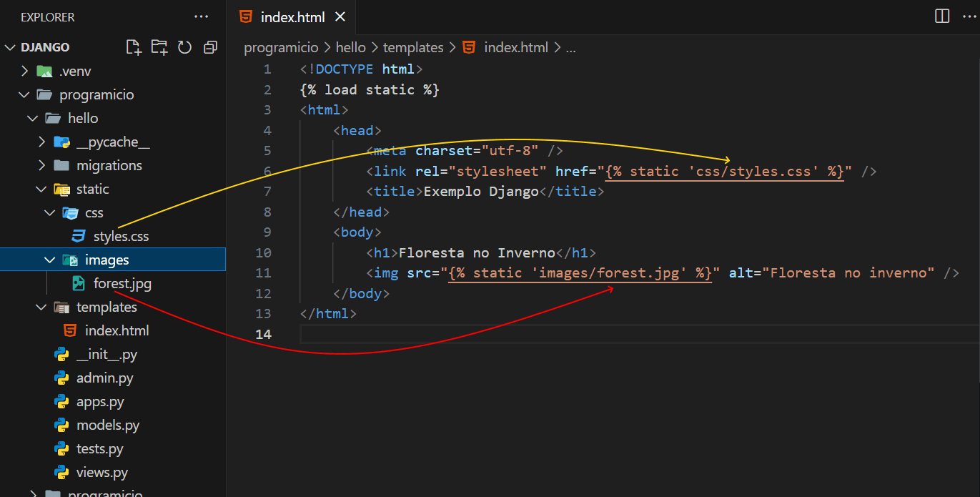Viewport: 980px width, 497px height.
Task: Expand the .venv folder chevron
Action: tap(24, 71)
